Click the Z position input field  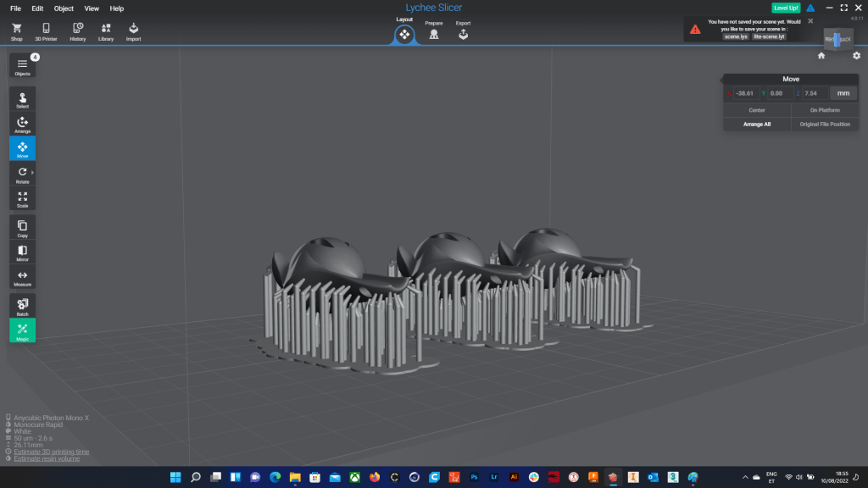point(814,93)
